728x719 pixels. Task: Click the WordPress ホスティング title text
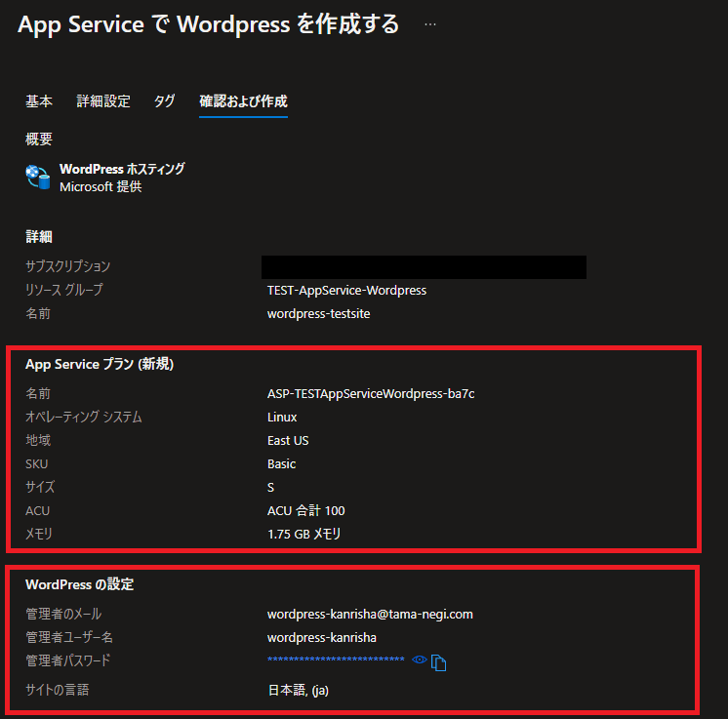coord(122,169)
